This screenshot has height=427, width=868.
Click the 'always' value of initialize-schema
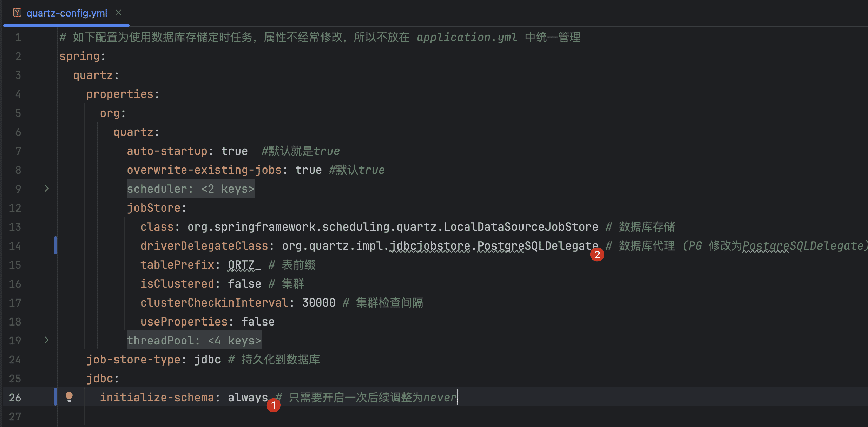click(x=248, y=398)
